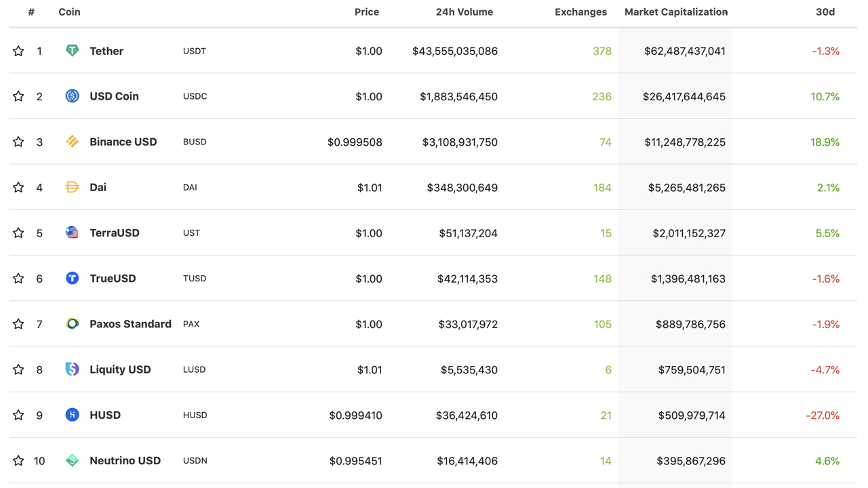Open the TerraUSD name link
868x488 pixels.
115,232
